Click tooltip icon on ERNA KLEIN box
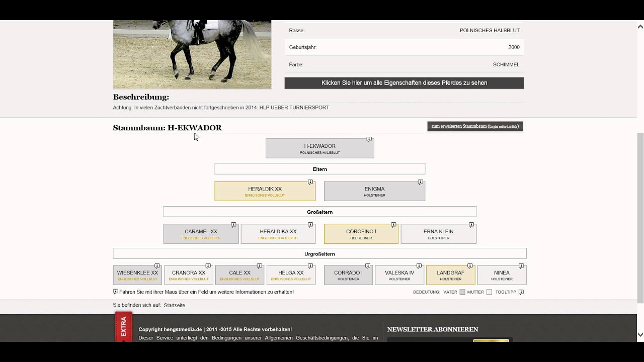The height and width of the screenshot is (362, 644). [x=471, y=225]
